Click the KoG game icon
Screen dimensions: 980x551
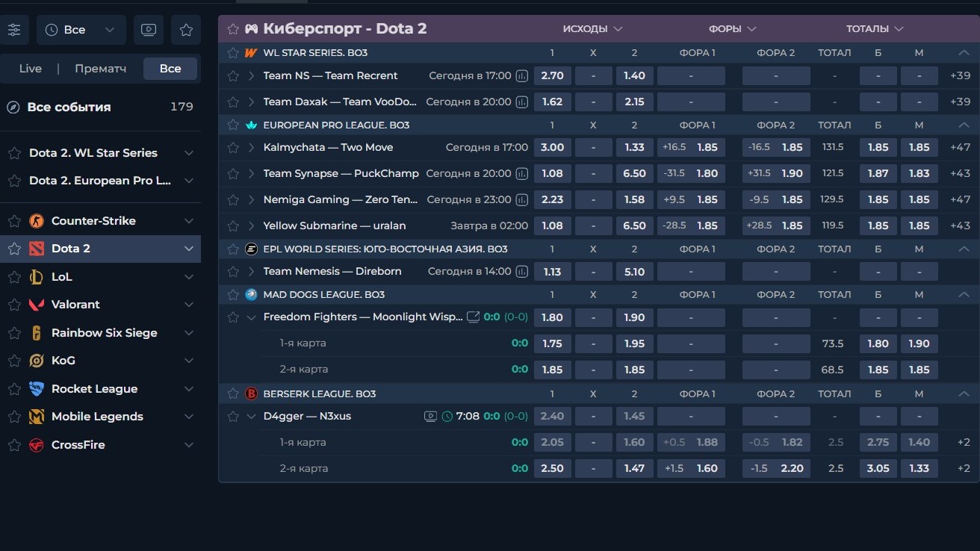37,361
